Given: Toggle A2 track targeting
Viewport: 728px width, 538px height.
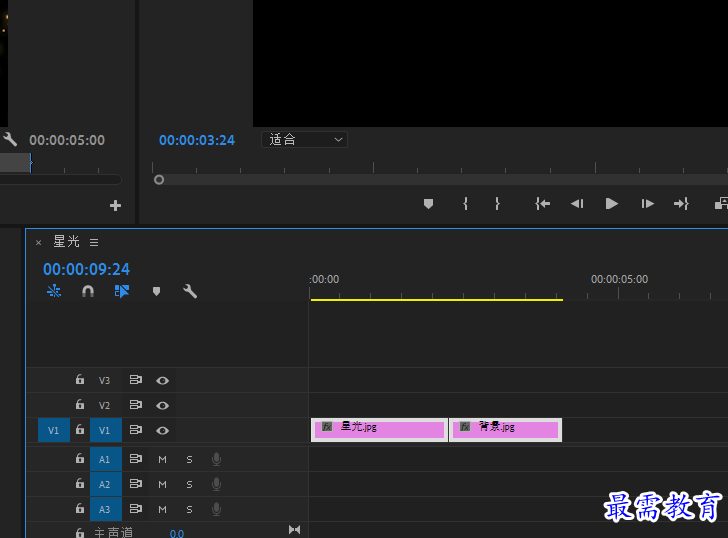Looking at the screenshot, I should [x=104, y=485].
